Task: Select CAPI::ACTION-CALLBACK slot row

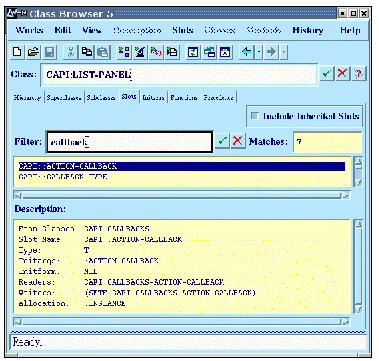Action: click(182, 166)
